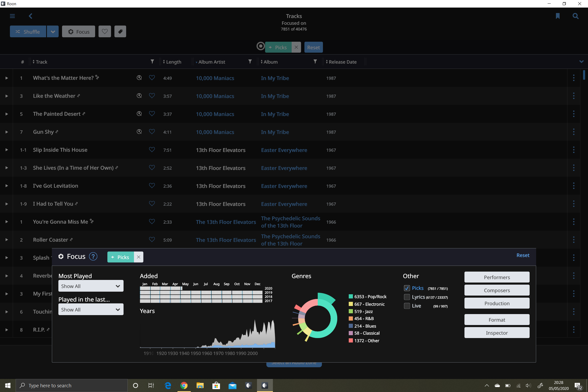The height and width of the screenshot is (392, 588).
Task: Click Reset button beside Picks chip
Action: coord(313,47)
